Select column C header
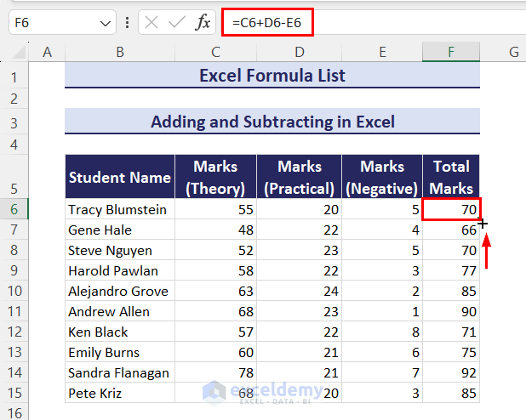 click(215, 52)
